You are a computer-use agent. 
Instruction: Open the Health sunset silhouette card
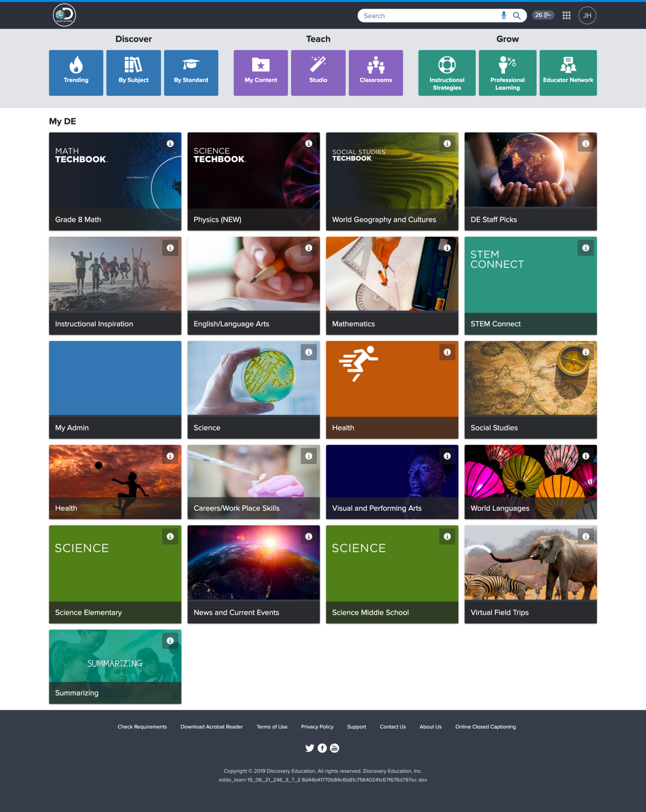115,482
